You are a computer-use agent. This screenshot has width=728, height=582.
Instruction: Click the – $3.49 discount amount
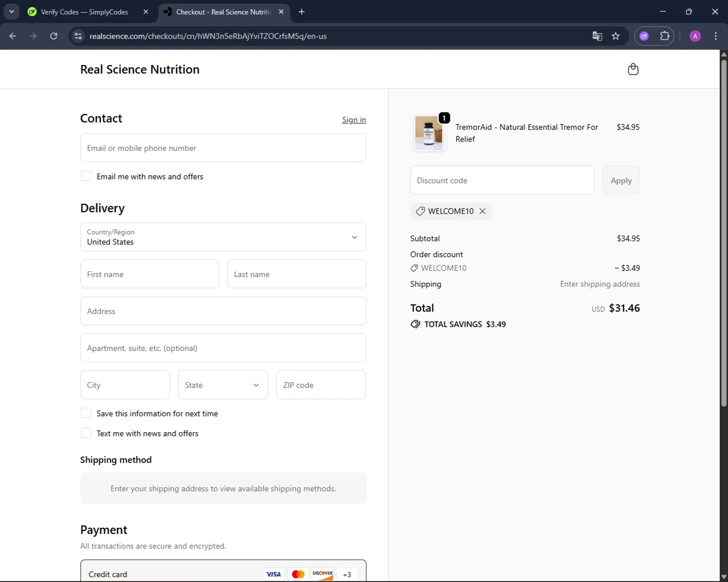[x=627, y=268]
